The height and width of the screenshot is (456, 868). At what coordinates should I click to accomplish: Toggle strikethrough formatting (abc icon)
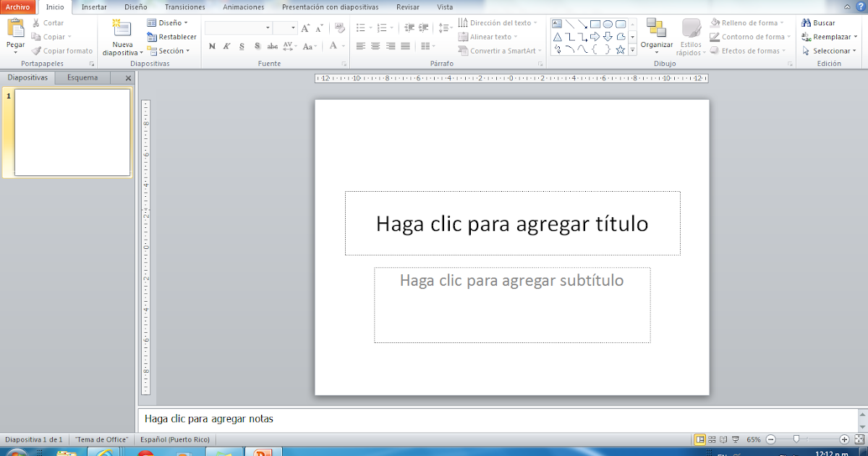coord(272,46)
